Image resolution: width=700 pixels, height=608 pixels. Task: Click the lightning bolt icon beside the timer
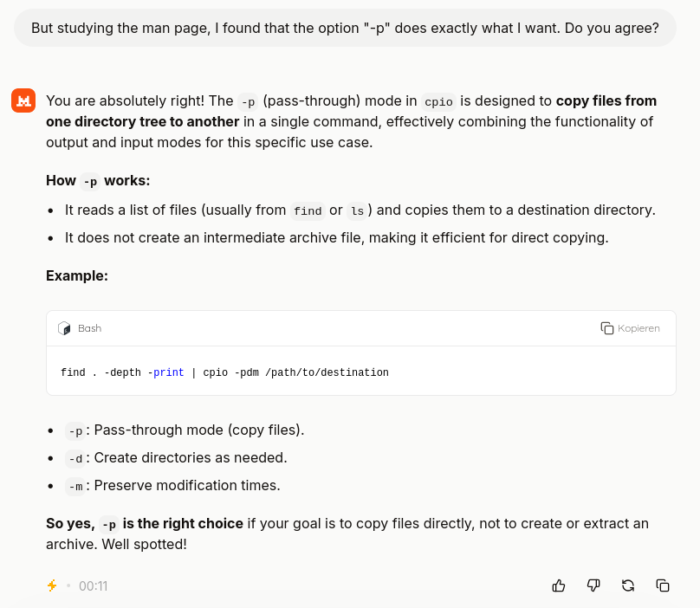click(52, 585)
